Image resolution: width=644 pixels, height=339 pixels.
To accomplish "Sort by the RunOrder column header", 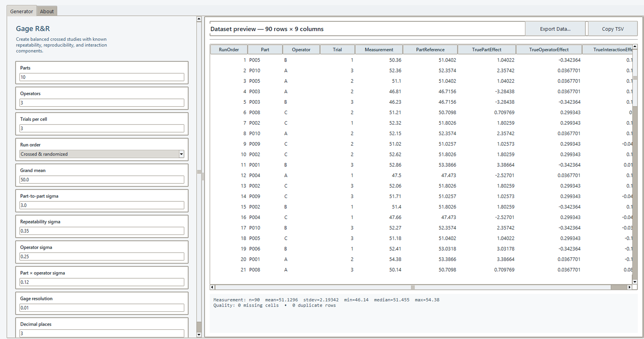I will tap(229, 50).
